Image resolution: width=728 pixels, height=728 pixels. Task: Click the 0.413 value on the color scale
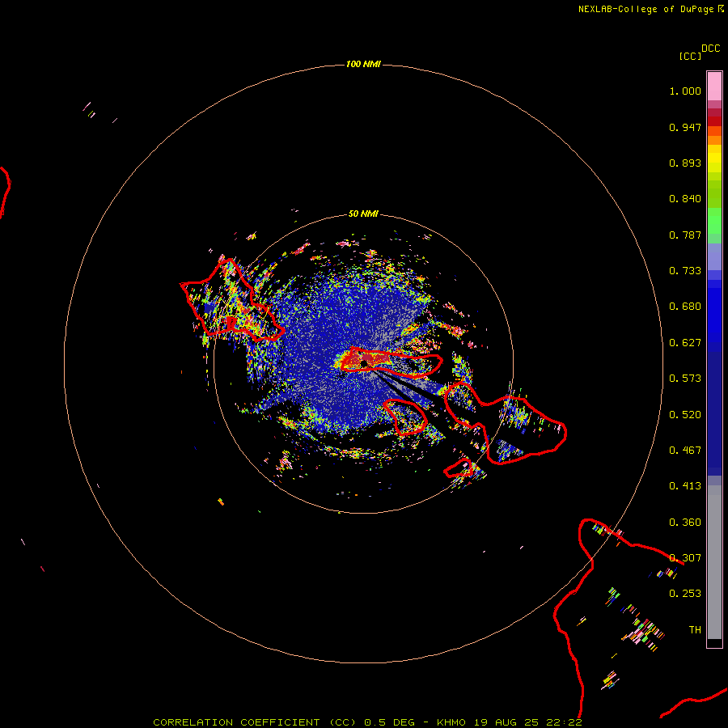point(685,486)
